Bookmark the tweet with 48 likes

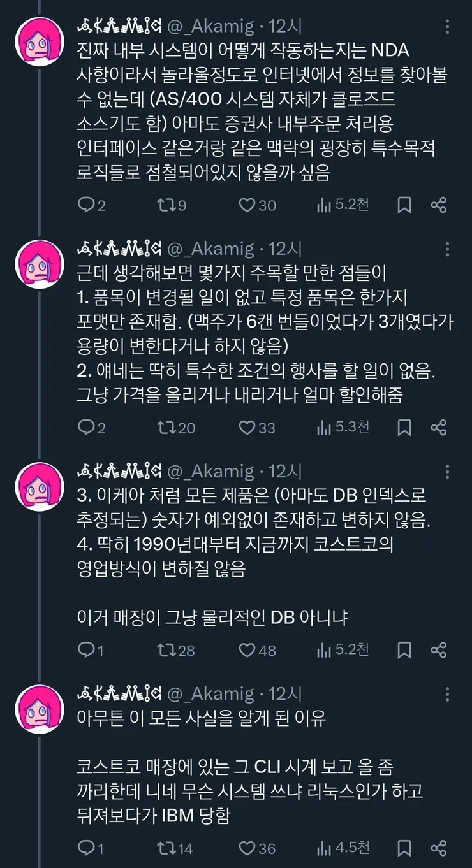pos(404,650)
